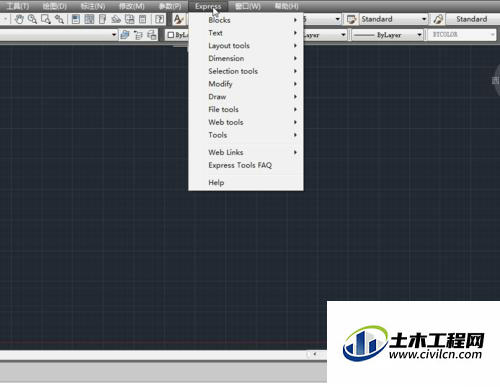Open the Dimension Style manager icon
The image size is (500, 387).
tap(351, 19)
